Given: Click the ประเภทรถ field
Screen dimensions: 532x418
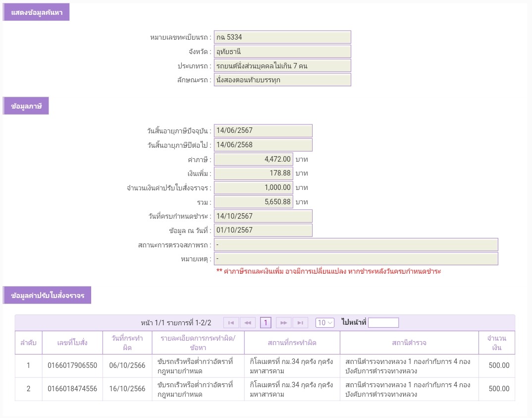Looking at the screenshot, I should coord(282,66).
